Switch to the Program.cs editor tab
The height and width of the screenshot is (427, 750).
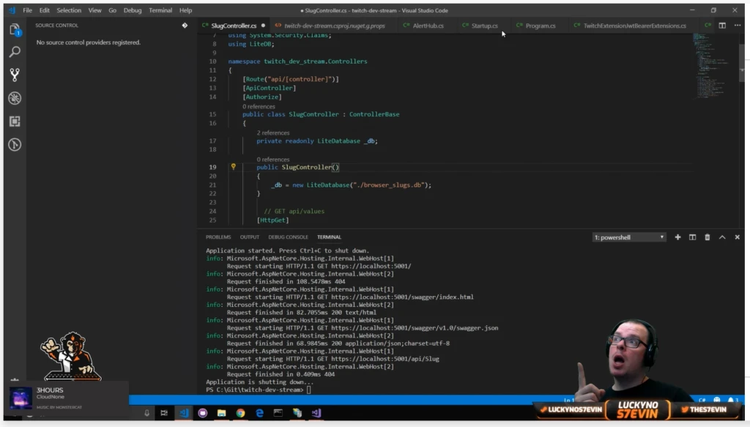539,25
